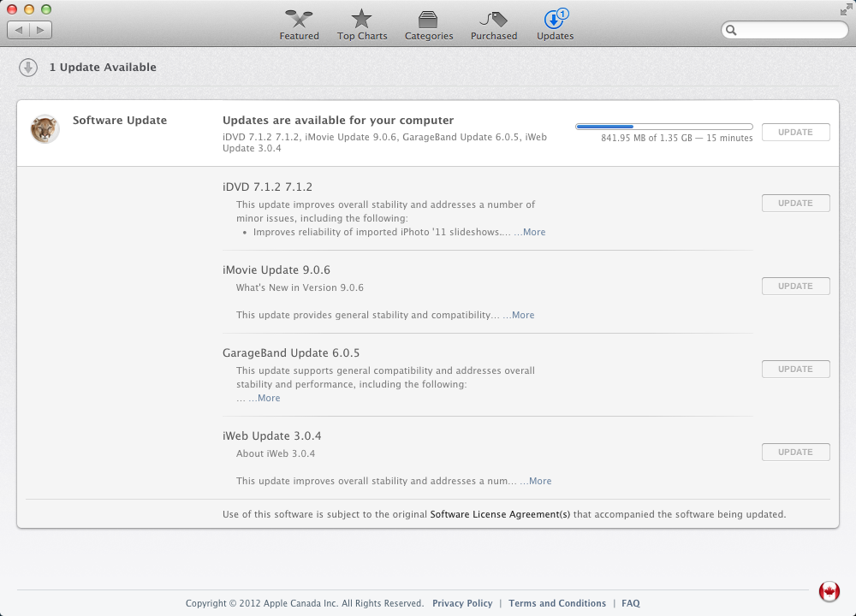Click the Canada flag country selector
This screenshot has height=616, width=856.
[x=829, y=591]
